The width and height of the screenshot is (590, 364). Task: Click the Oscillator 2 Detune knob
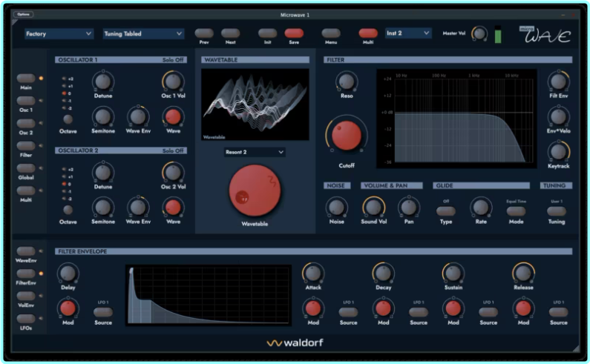pos(103,172)
